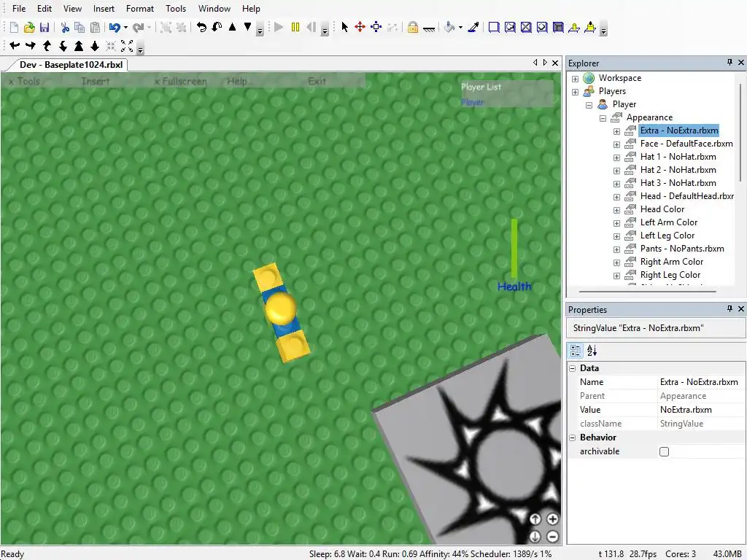Zoom in with the plus camera button
Viewport: 747px width, 560px height.
[552, 519]
